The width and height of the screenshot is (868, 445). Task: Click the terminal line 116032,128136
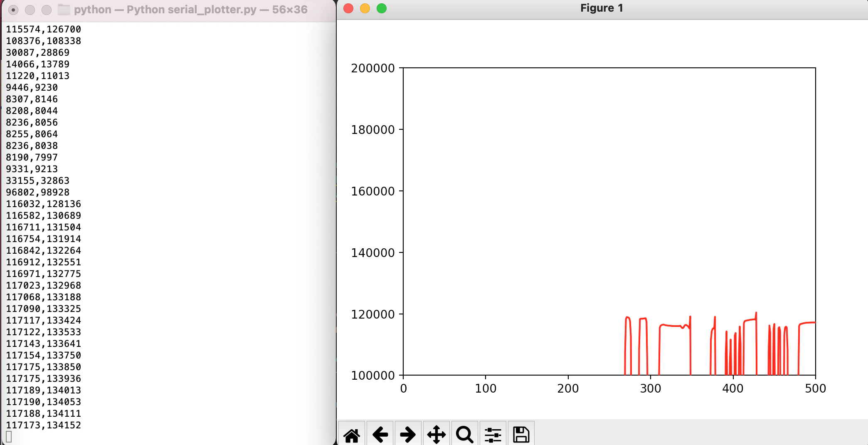point(43,204)
